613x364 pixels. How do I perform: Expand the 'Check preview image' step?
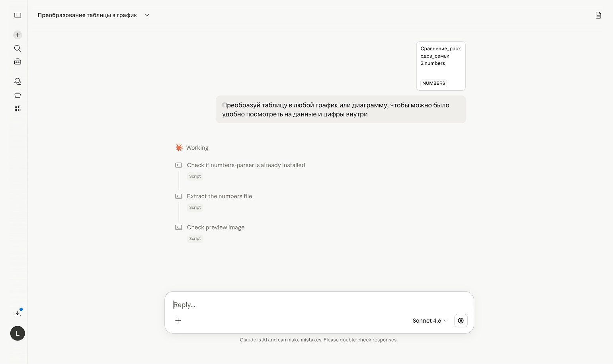216,228
